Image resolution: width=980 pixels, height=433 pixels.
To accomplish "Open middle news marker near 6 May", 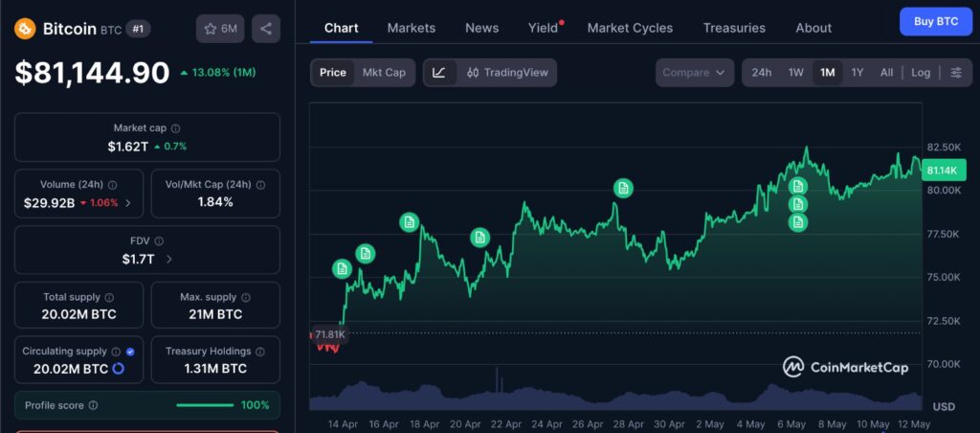I will [x=797, y=204].
